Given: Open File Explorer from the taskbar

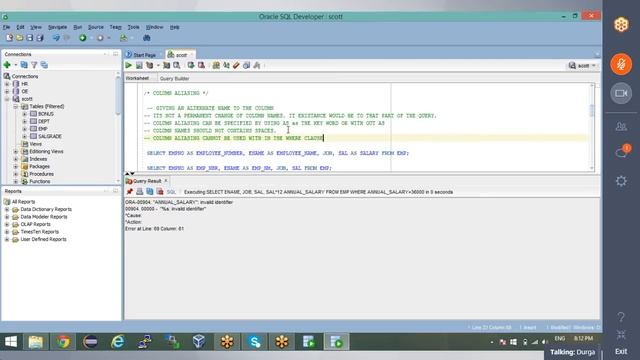Looking at the screenshot, I should coord(36,342).
